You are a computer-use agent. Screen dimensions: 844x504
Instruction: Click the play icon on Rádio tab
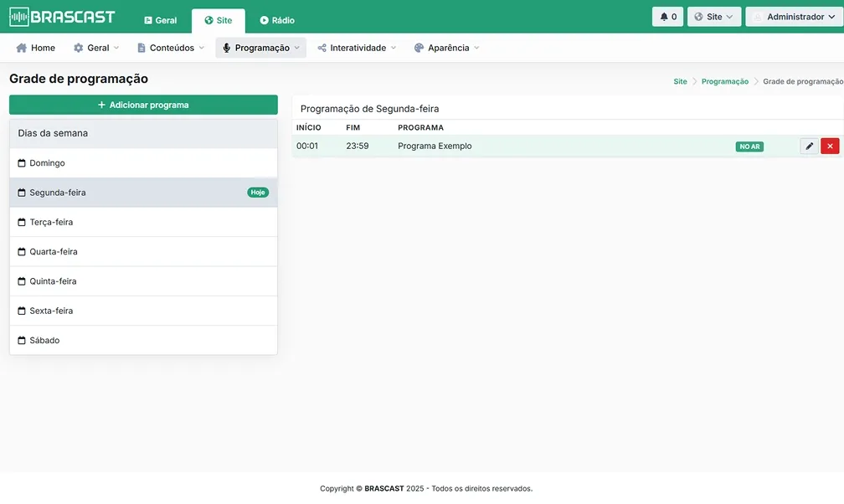(265, 20)
